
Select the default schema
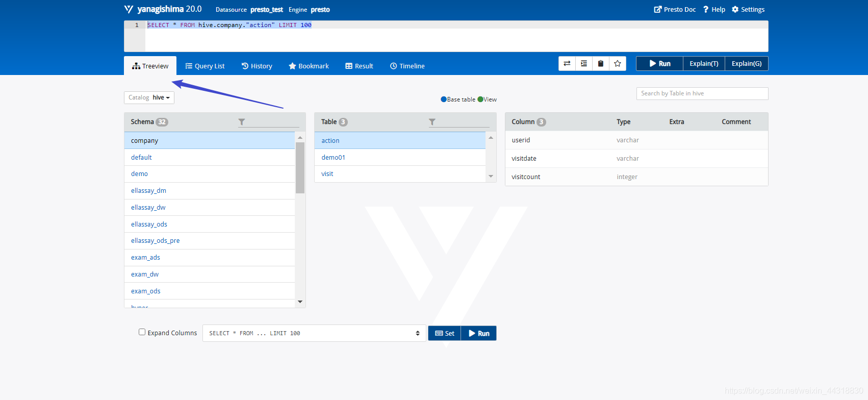[x=210, y=157]
